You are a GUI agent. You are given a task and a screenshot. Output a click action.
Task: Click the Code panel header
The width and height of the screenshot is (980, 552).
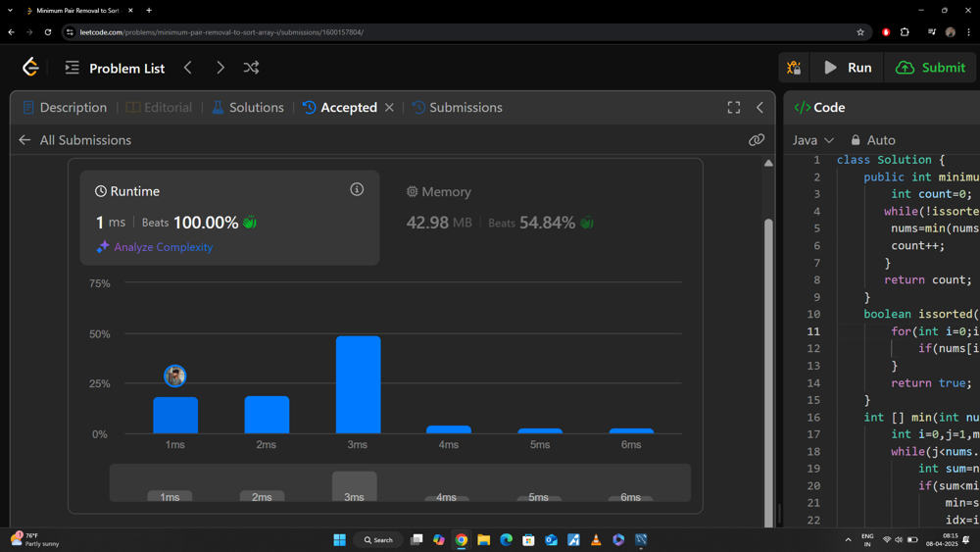(x=820, y=108)
